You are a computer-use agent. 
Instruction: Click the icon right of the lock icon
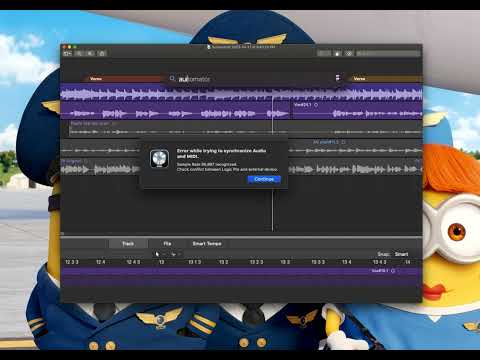[349, 53]
